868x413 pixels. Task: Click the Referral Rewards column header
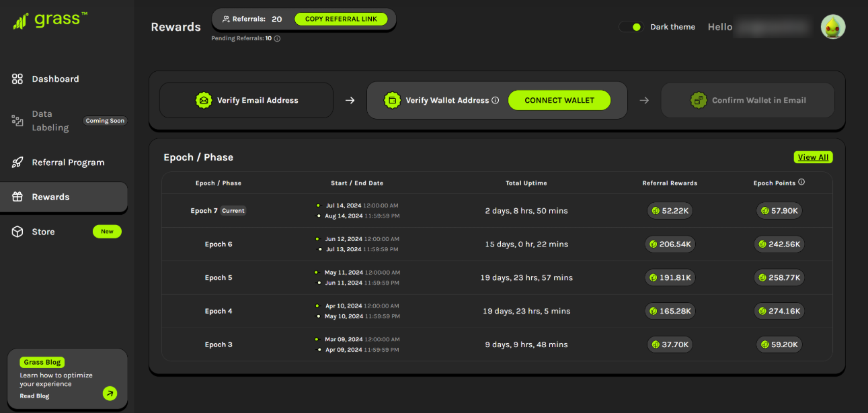pyautogui.click(x=670, y=183)
